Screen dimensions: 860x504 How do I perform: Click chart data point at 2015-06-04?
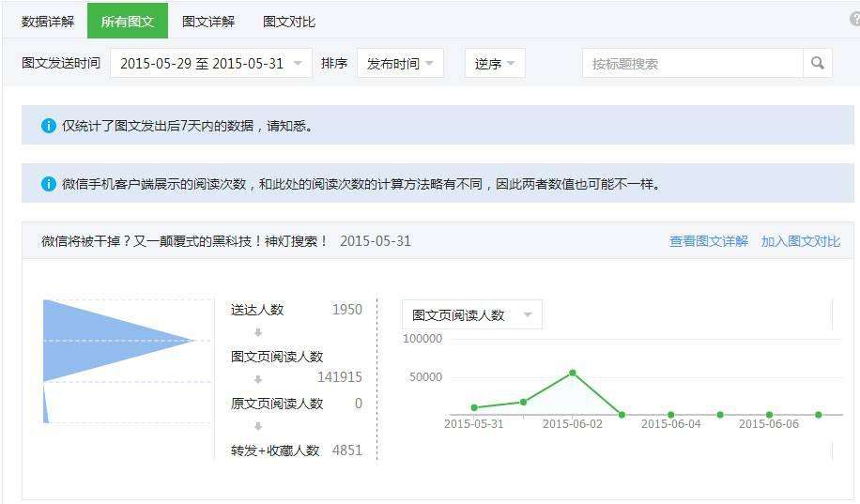(x=670, y=415)
